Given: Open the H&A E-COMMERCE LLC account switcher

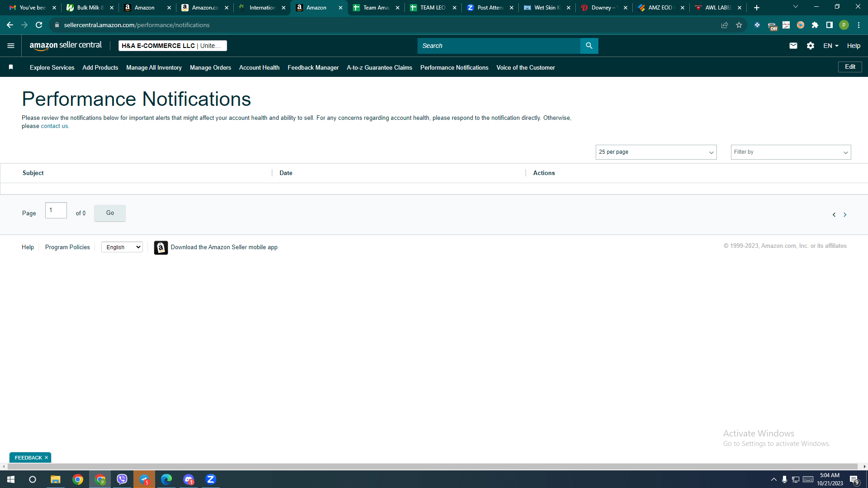Looking at the screenshot, I should (173, 46).
